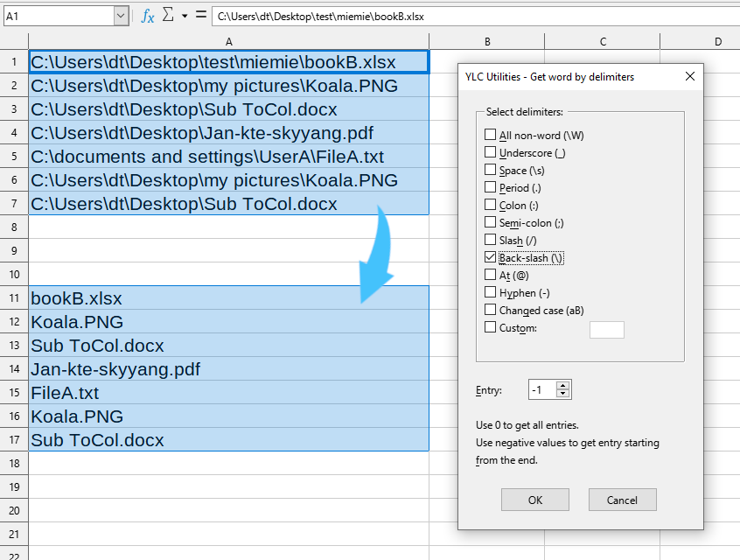Uncheck the Back-slash (\) delimiter
The height and width of the screenshot is (560, 740).
[492, 257]
